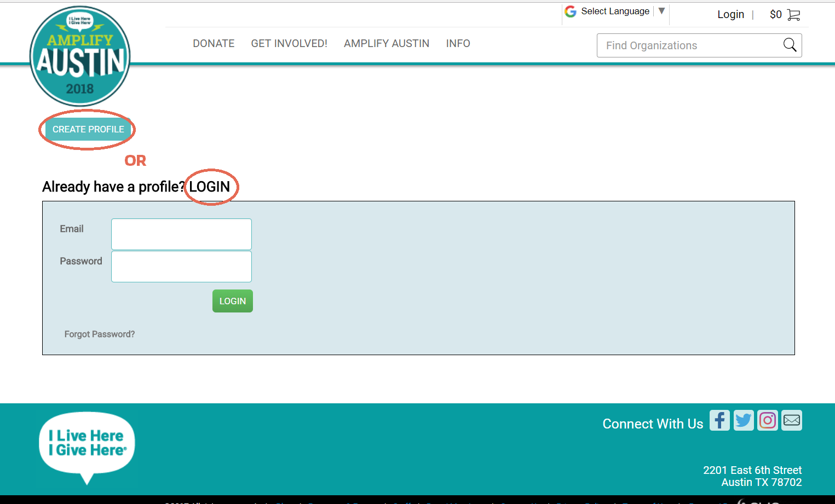
Task: Focus the Find Organizations search field
Action: coord(690,45)
